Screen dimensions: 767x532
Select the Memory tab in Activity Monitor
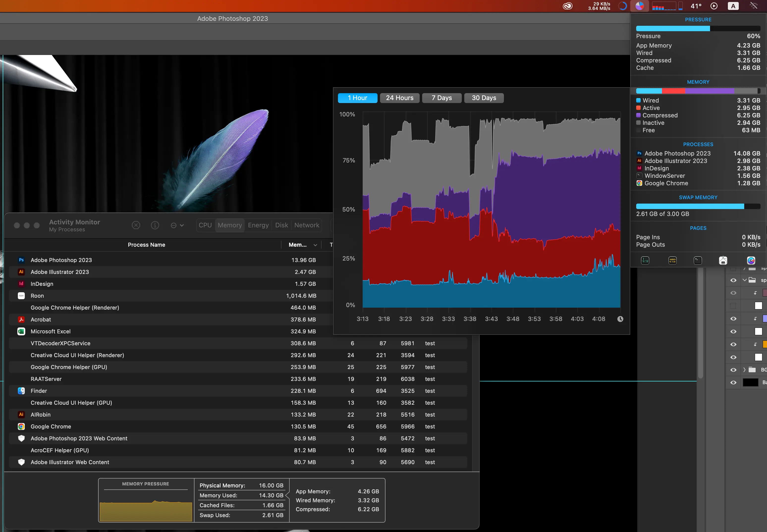tap(230, 225)
